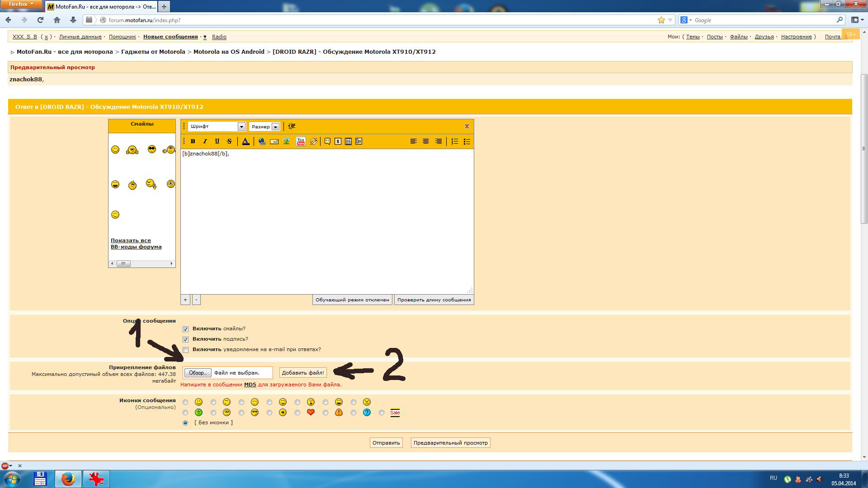Click the Off tag icon in the toolbar

coord(359,141)
